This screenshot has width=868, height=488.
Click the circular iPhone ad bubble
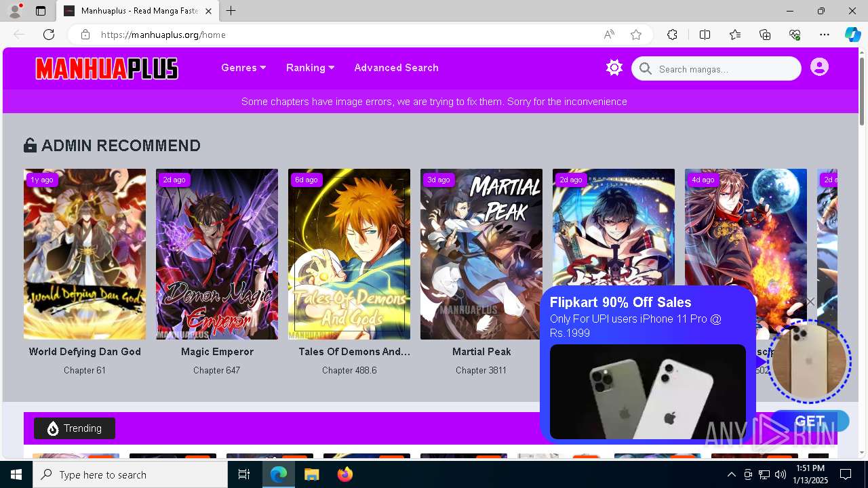tap(809, 361)
